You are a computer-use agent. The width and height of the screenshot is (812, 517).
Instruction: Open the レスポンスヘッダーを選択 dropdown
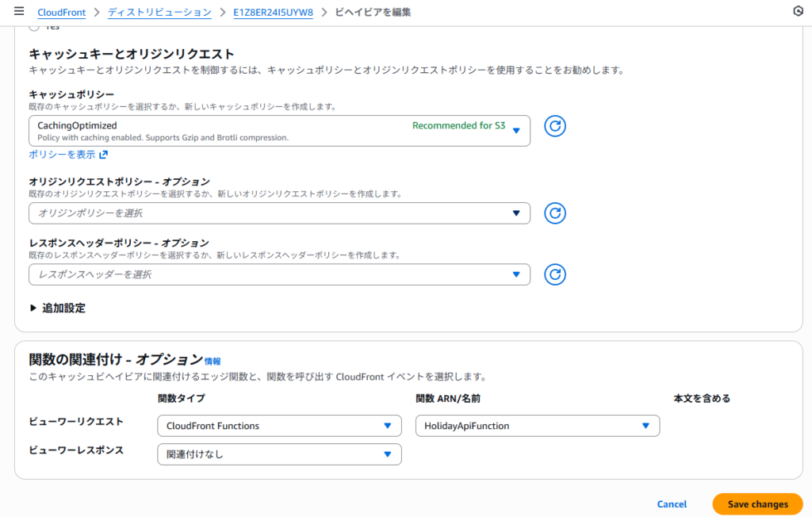pos(279,274)
